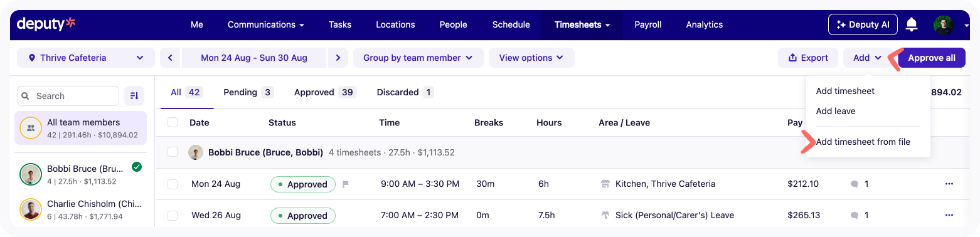Open three-dot menu for Wed 26 Aug row
The width and height of the screenshot is (980, 237).
point(949,215)
